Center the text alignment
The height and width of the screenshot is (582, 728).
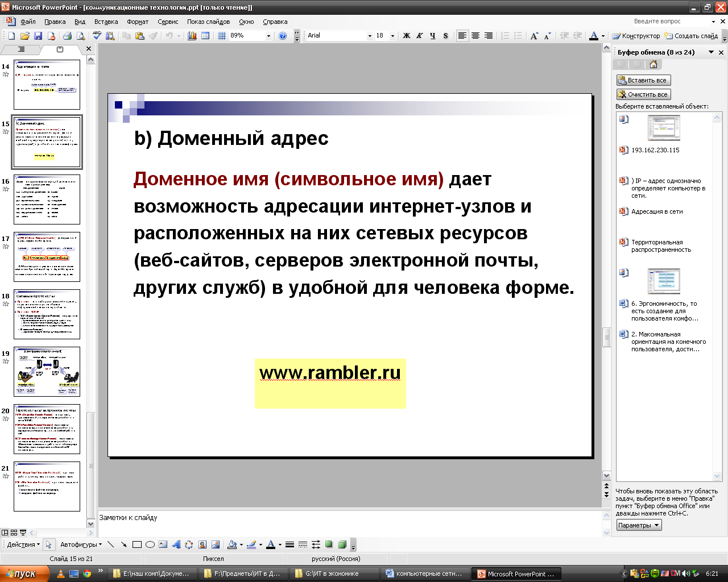(475, 36)
